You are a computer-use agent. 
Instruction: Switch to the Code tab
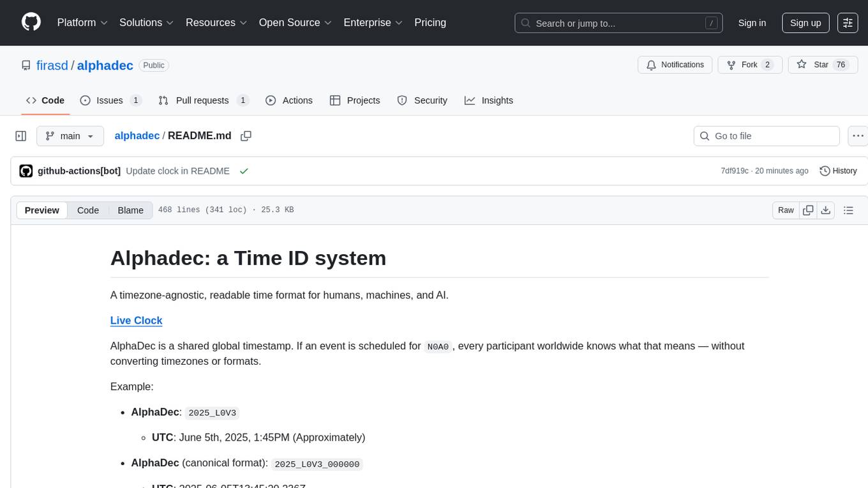[45, 100]
